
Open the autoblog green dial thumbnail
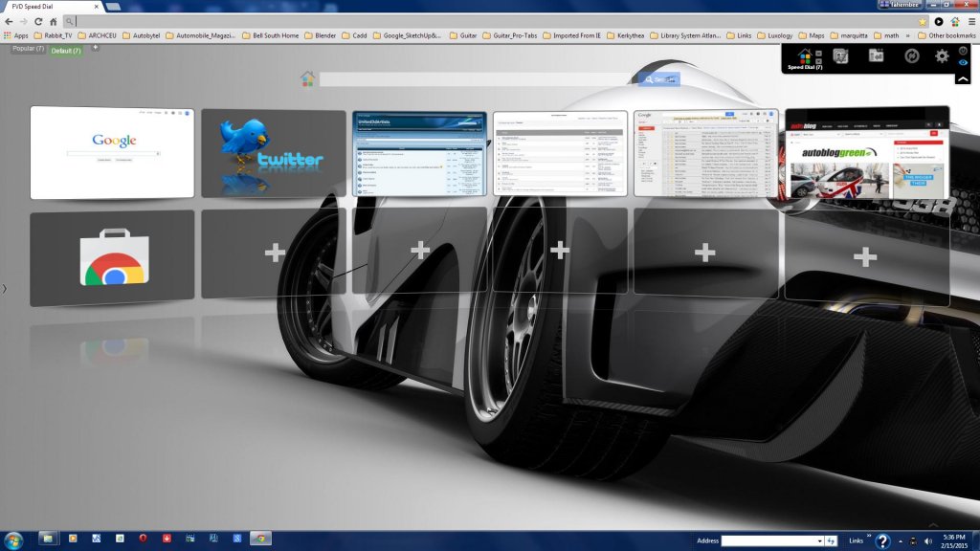tap(867, 153)
